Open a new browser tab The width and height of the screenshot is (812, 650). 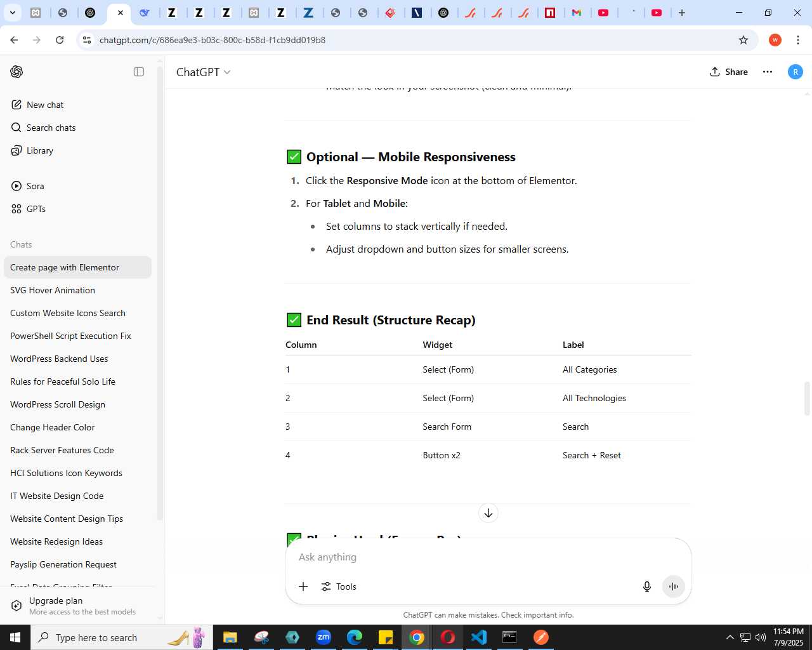click(x=682, y=13)
